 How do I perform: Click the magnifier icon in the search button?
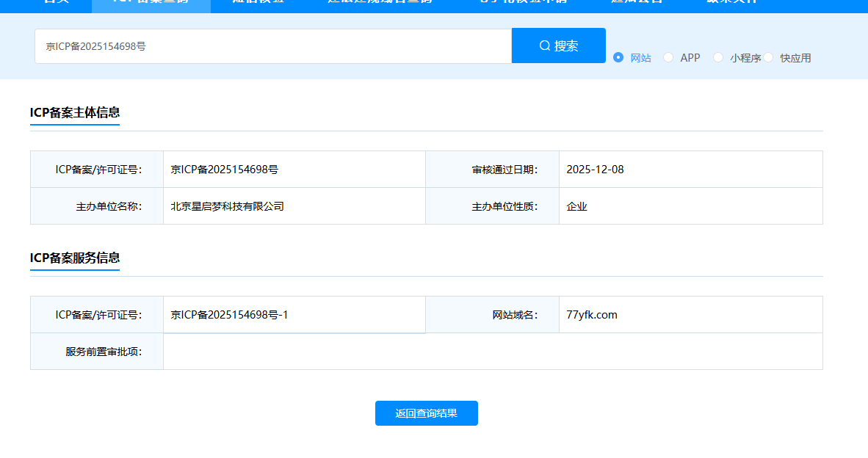pos(545,46)
